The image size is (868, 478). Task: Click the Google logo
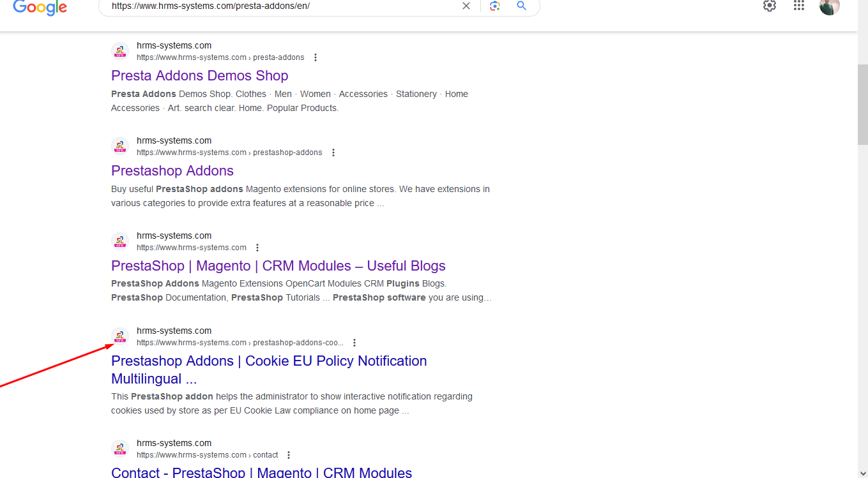[40, 6]
